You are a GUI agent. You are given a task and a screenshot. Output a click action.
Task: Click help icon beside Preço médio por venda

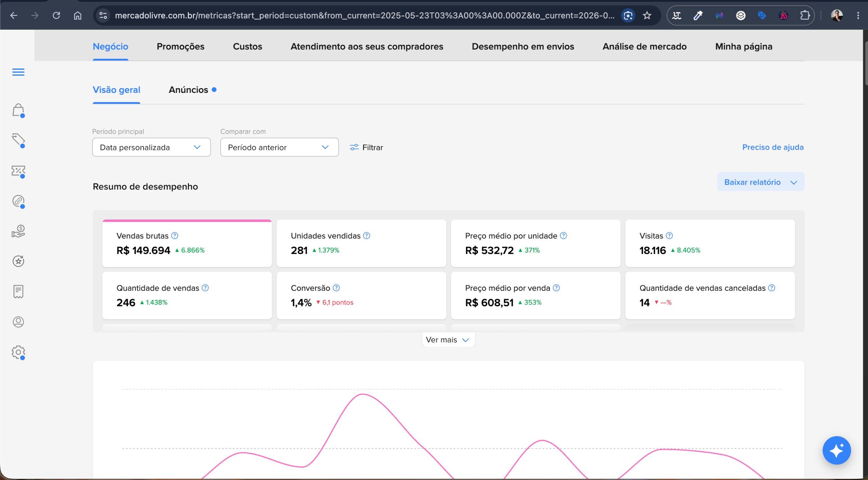tap(556, 288)
